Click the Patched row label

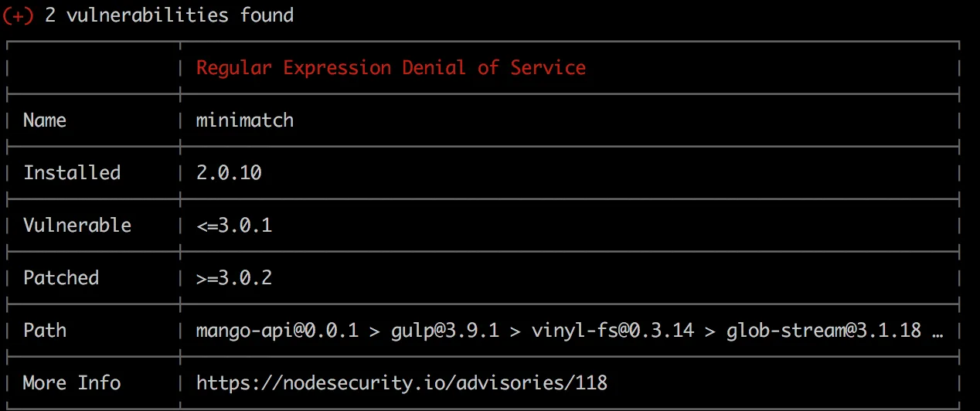tap(61, 278)
